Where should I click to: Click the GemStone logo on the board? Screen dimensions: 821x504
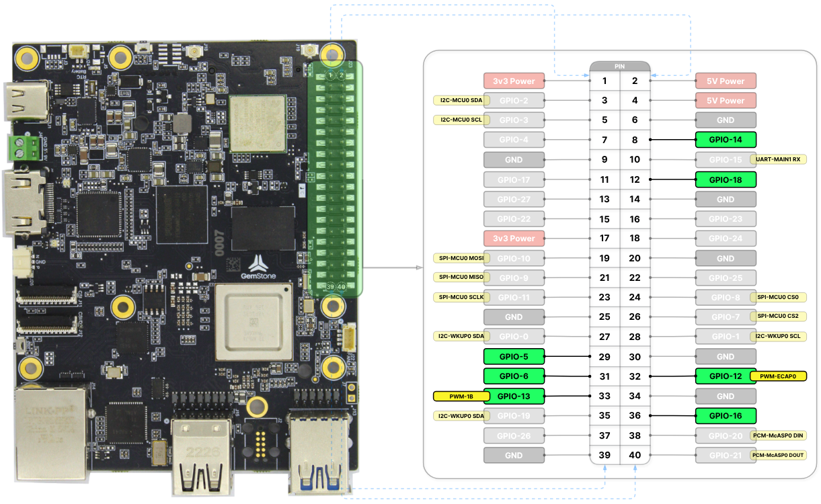point(260,267)
